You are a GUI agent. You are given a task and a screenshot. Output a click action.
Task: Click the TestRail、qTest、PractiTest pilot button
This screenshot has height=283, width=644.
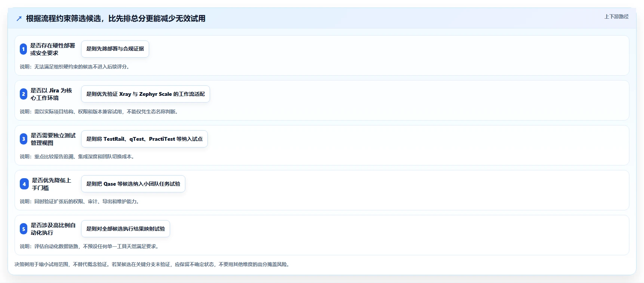(x=144, y=139)
